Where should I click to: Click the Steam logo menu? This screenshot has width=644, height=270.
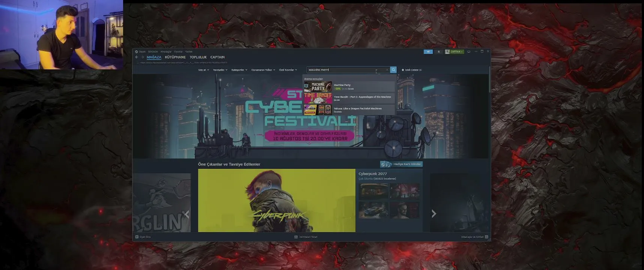[x=140, y=52]
